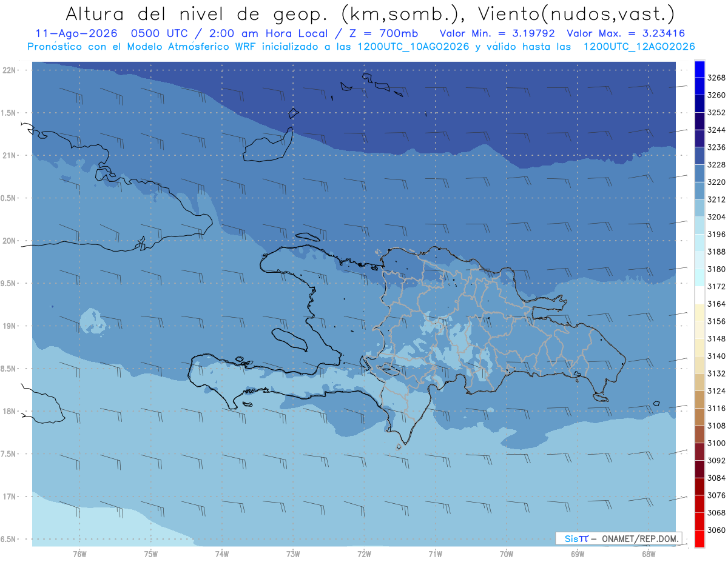Image resolution: width=728 pixels, height=562 pixels.
Task: Click the '3180' colorbar value label
Action: [716, 269]
